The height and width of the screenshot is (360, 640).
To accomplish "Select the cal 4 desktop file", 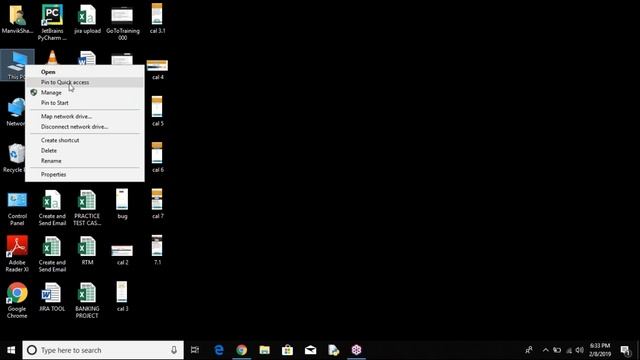I will 157,69.
